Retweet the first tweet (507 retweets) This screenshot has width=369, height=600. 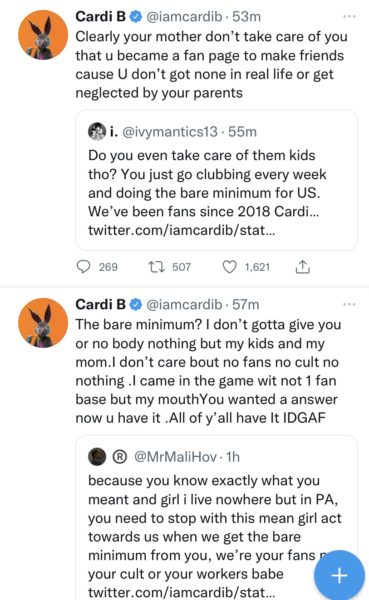pos(157,267)
